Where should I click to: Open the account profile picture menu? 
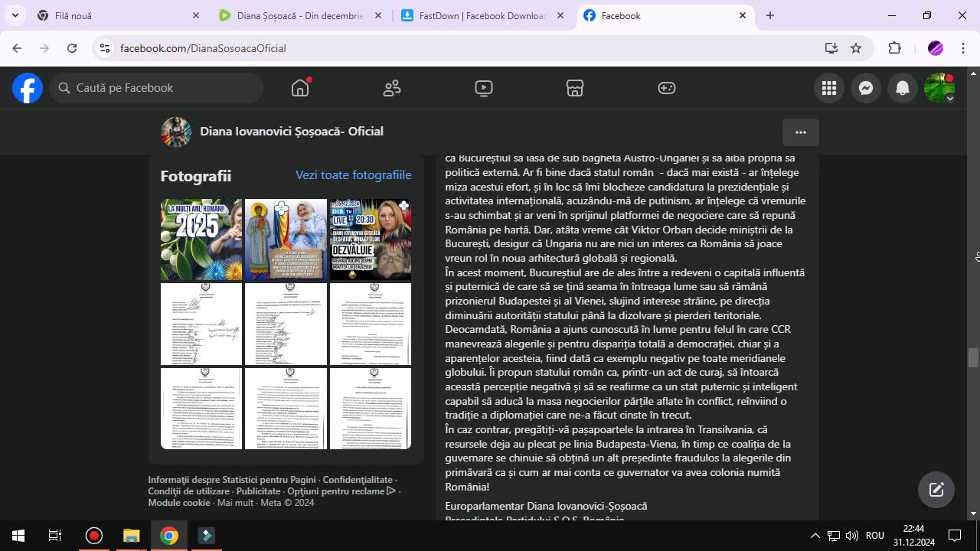point(939,88)
